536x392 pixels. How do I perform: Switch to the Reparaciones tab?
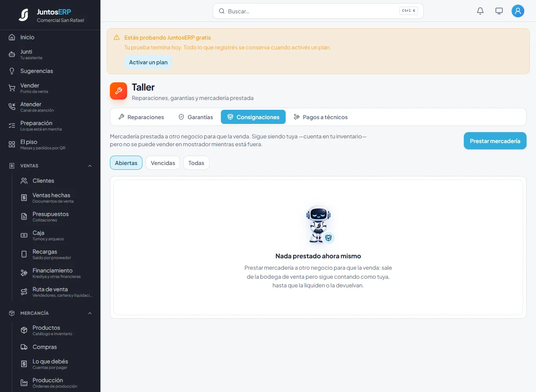[141, 117]
